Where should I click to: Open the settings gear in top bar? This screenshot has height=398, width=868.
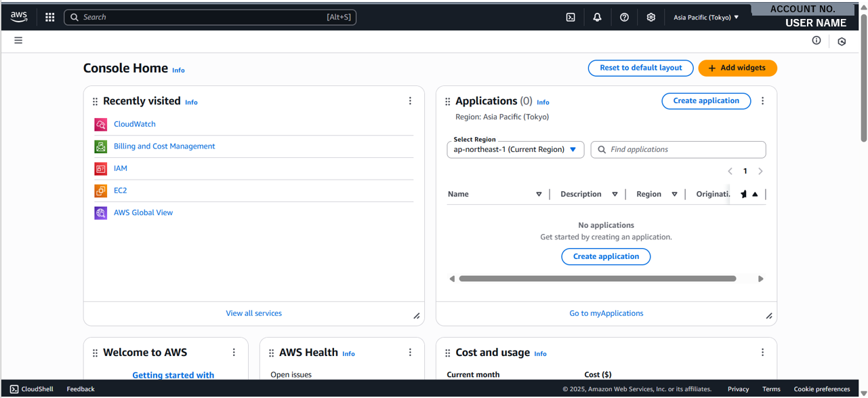coord(650,17)
